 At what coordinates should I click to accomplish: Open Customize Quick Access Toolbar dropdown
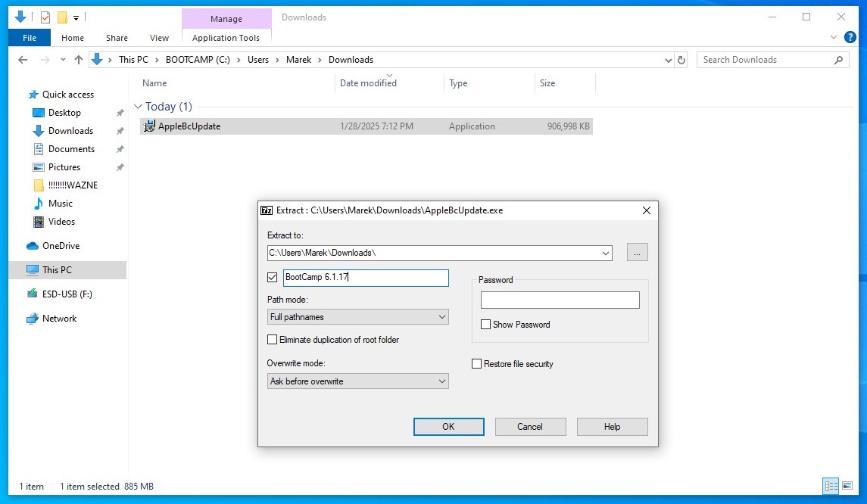click(76, 18)
